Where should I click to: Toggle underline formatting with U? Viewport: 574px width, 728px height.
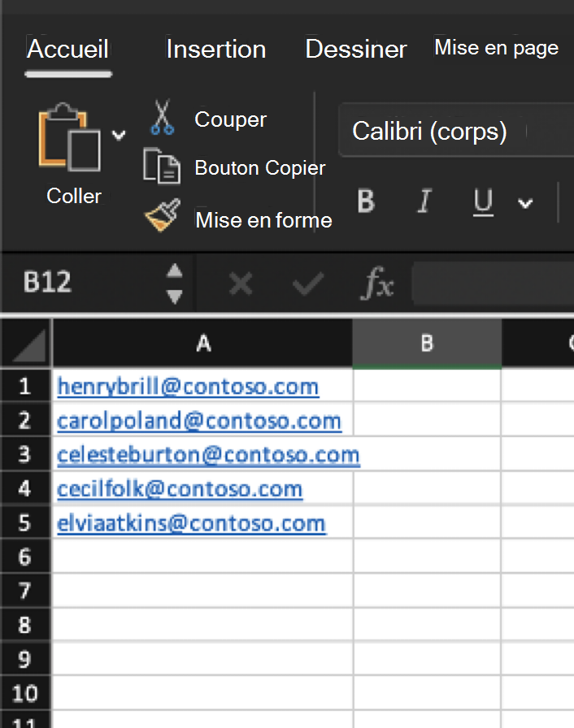pos(483,202)
